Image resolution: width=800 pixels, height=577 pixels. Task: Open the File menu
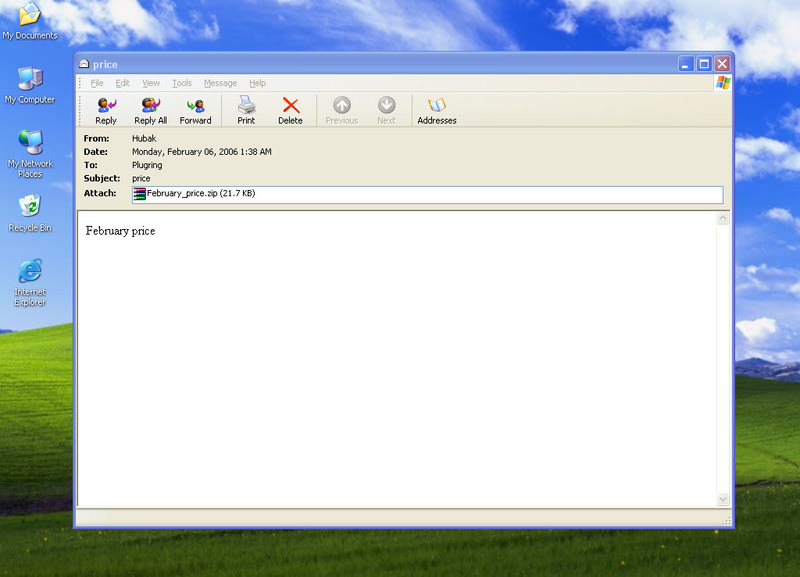tap(97, 83)
